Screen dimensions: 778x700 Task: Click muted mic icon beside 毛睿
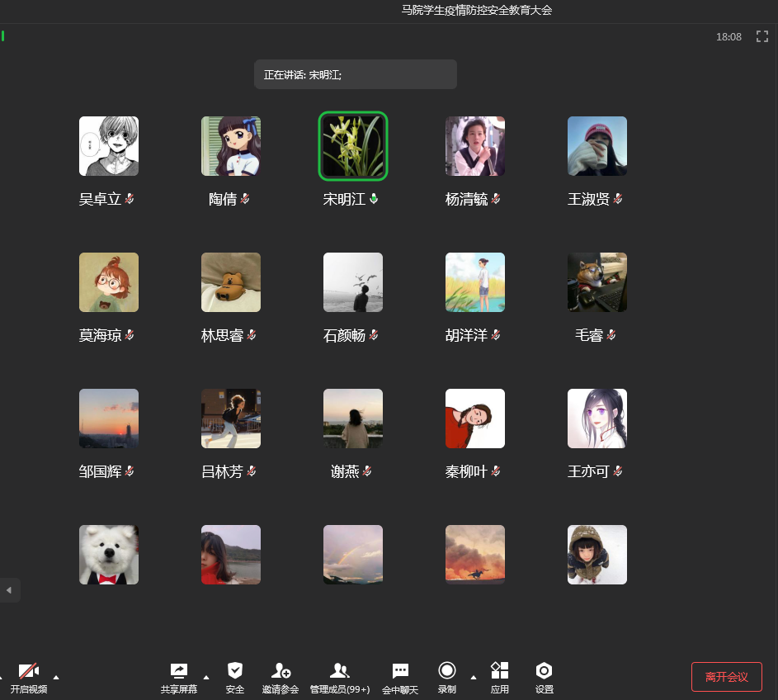coord(611,335)
